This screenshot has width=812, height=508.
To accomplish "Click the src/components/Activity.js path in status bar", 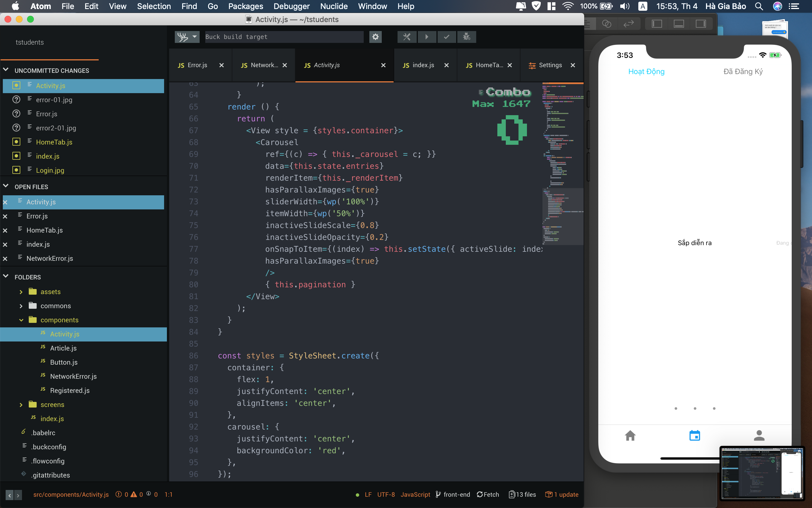I will (x=71, y=494).
